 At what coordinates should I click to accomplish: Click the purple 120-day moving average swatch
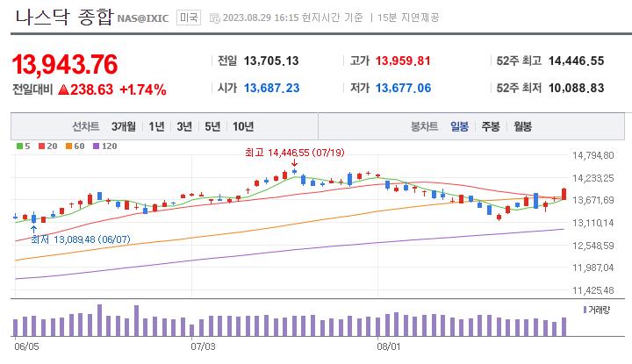pos(96,146)
